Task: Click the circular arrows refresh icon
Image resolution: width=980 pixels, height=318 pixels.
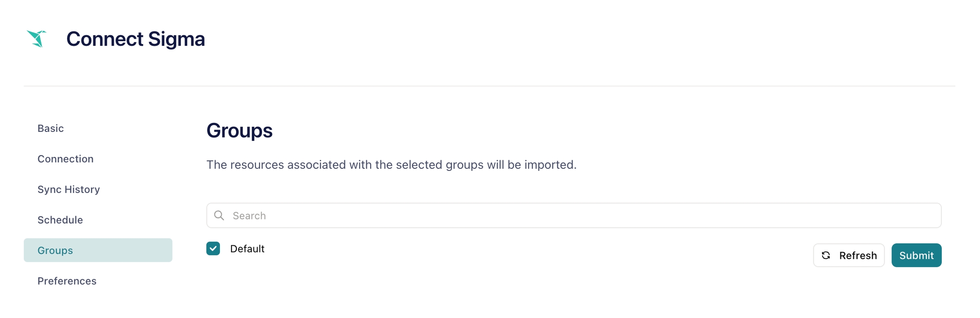Action: [x=826, y=255]
